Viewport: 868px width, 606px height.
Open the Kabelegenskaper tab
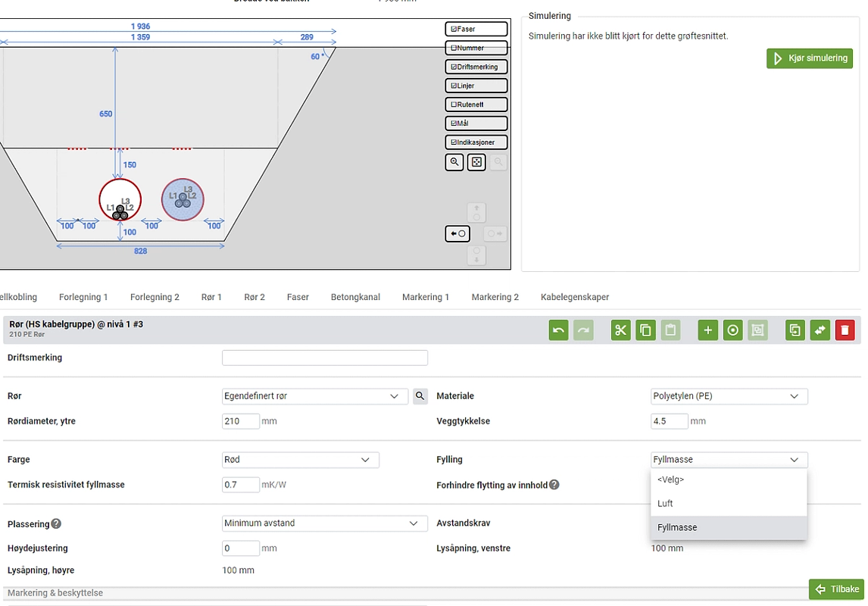(575, 297)
